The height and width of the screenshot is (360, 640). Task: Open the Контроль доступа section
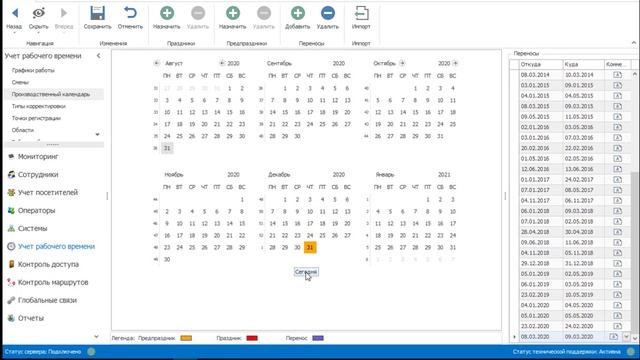48,264
